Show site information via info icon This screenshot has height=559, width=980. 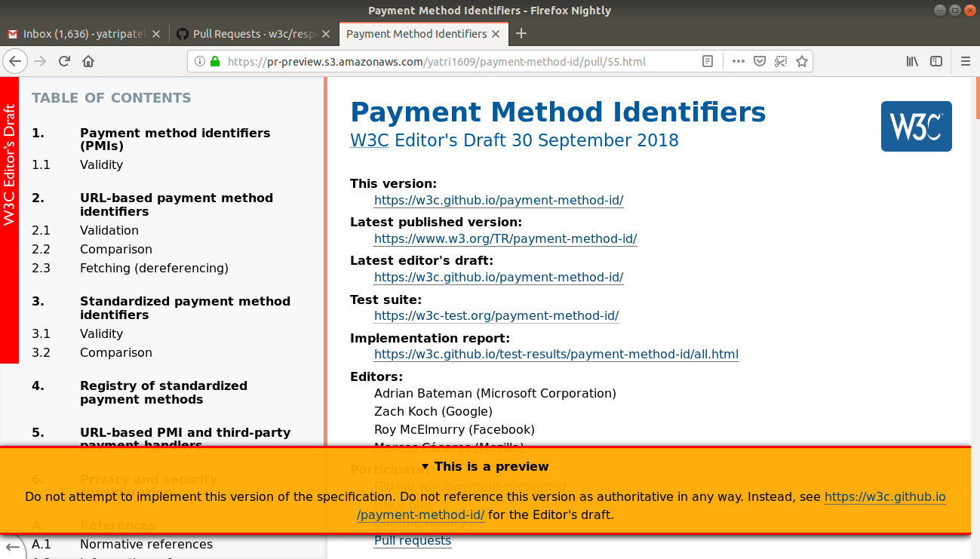point(200,62)
